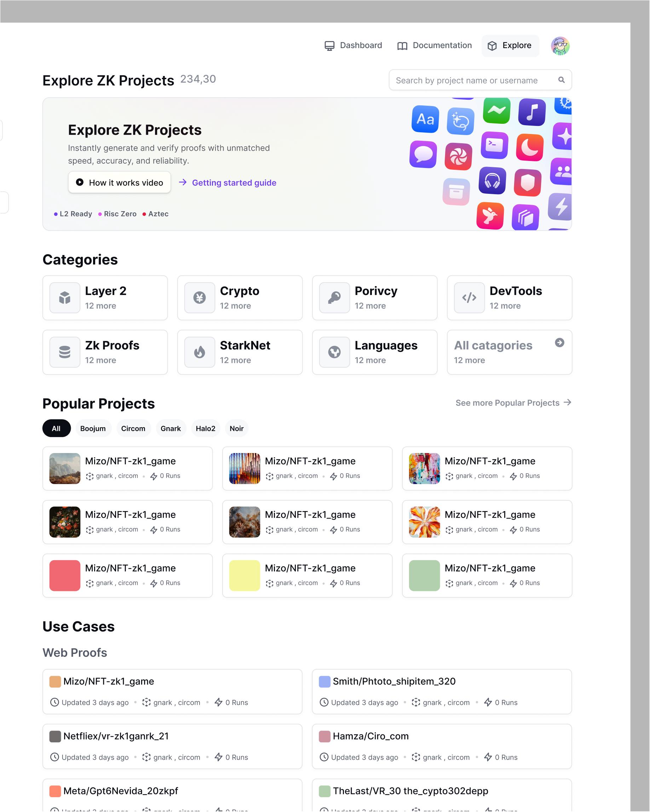Image resolution: width=650 pixels, height=812 pixels.
Task: Select the Circom filter chip
Action: click(133, 428)
